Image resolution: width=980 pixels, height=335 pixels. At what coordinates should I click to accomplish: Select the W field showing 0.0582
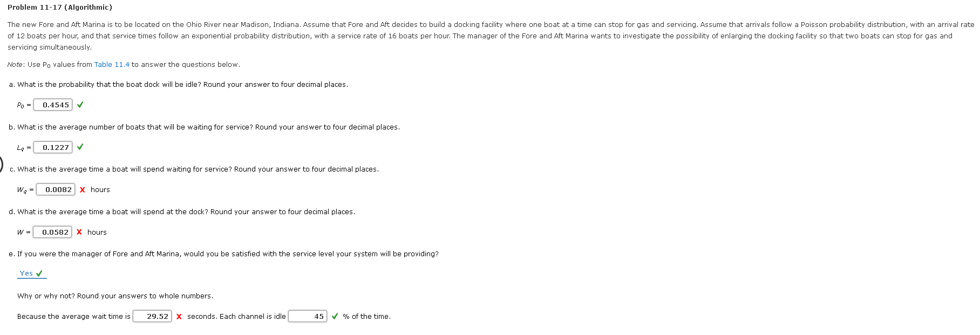point(52,232)
